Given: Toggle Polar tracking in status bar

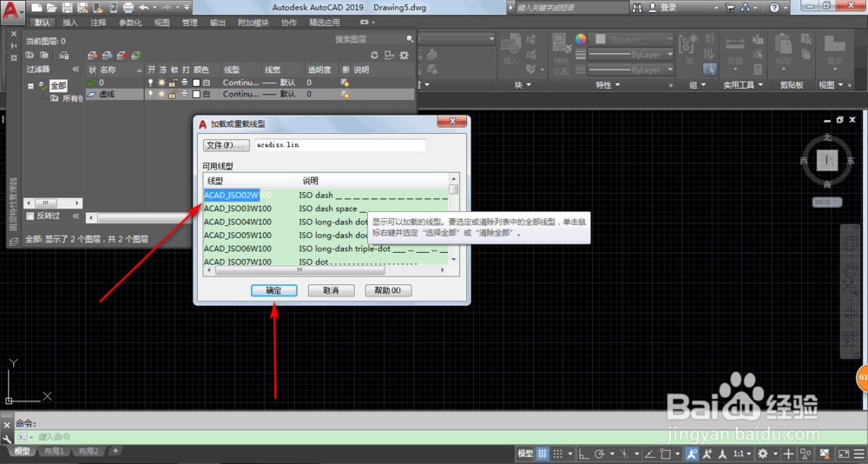Looking at the screenshot, I should (600, 453).
